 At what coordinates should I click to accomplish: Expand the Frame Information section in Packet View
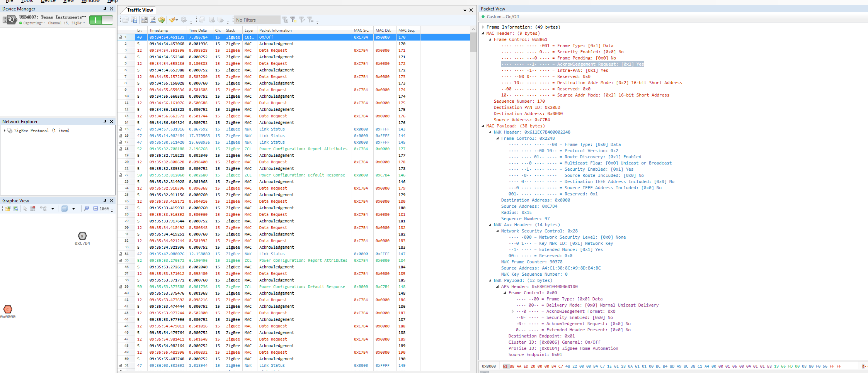pyautogui.click(x=483, y=27)
